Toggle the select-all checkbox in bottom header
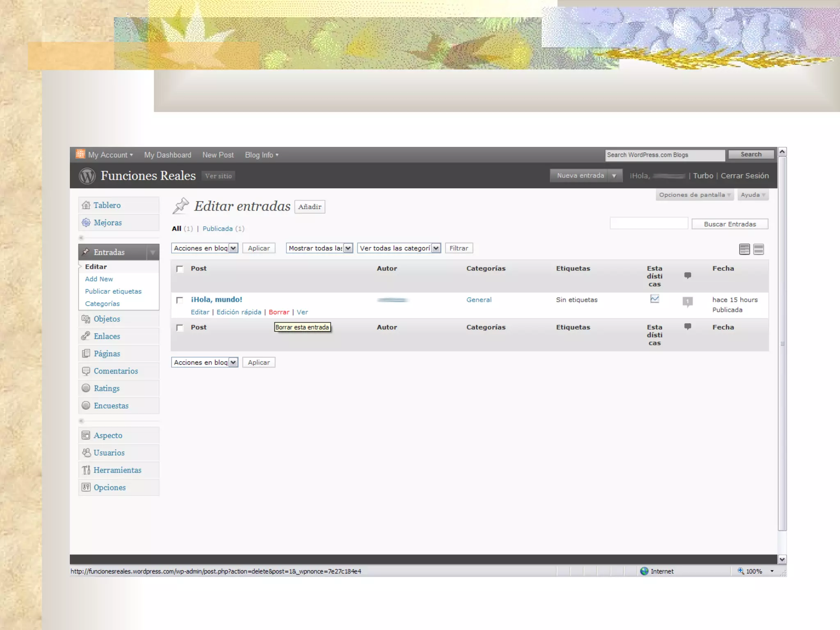This screenshot has height=630, width=840. pos(180,328)
